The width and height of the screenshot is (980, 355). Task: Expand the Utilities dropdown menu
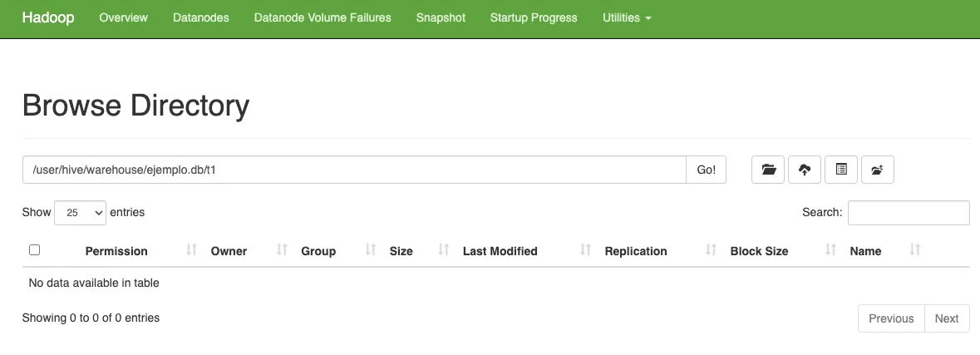click(626, 17)
